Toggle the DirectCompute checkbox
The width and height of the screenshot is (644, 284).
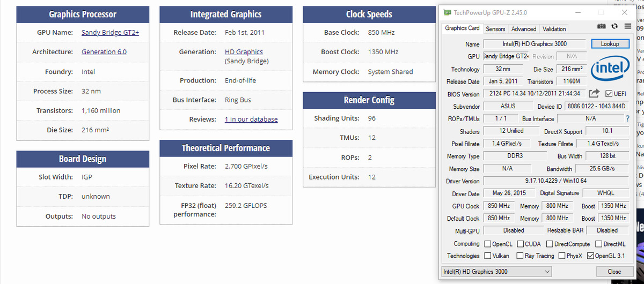pos(549,244)
